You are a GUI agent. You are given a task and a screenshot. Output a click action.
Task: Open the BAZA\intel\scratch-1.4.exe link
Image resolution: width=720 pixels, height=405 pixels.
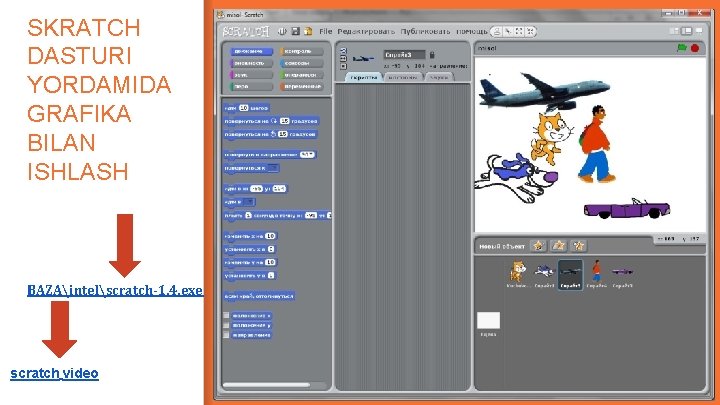tap(115, 290)
